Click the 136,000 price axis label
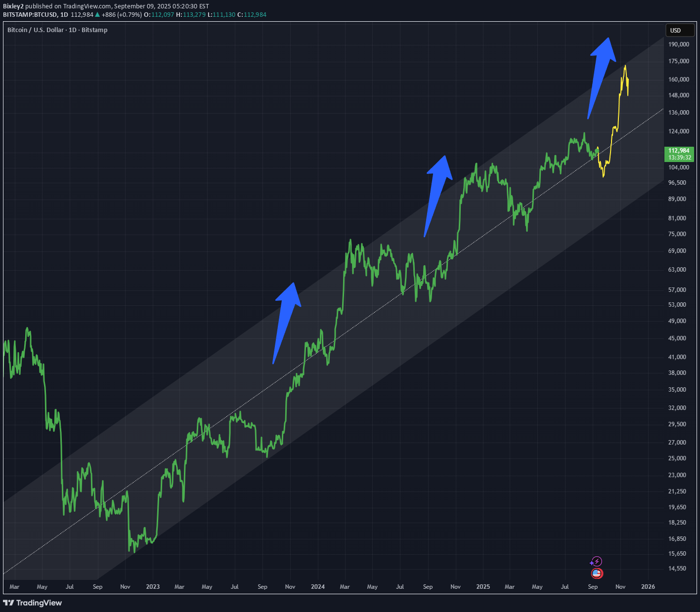The height and width of the screenshot is (612, 700). 679,113
